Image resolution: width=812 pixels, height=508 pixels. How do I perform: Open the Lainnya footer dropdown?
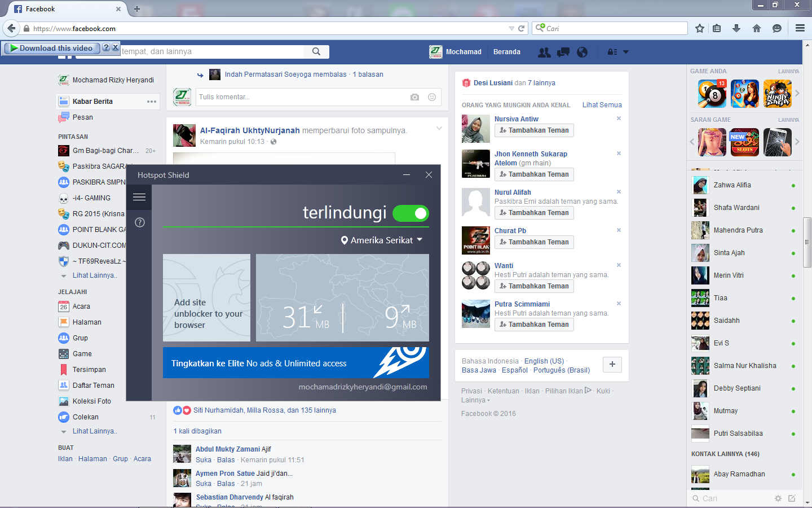pos(475,400)
